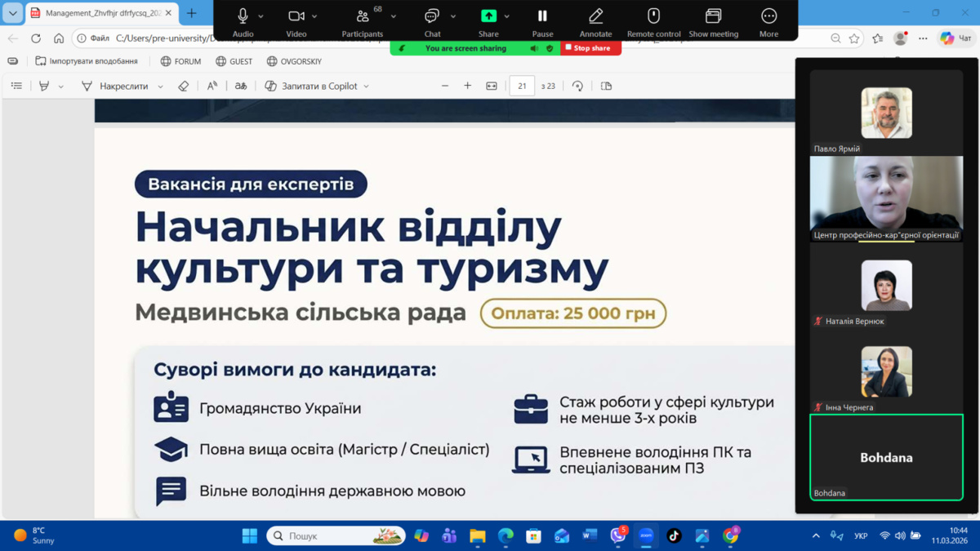This screenshot has width=980, height=551.
Task: Expand the Audio options arrow
Action: click(x=261, y=16)
